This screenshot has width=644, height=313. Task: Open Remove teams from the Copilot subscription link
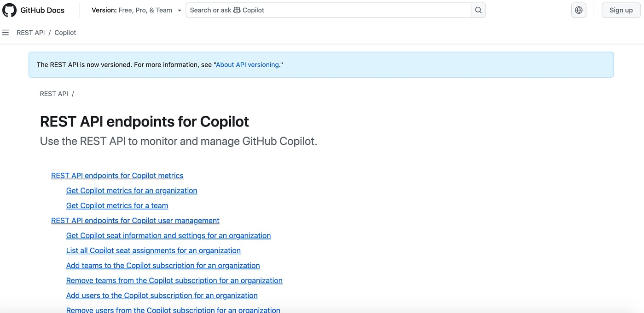click(174, 281)
